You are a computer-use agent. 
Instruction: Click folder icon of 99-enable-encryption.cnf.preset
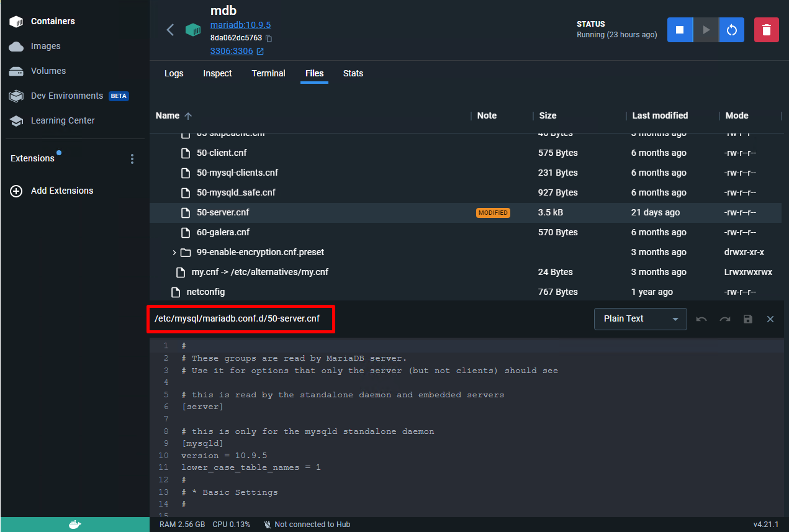click(186, 252)
